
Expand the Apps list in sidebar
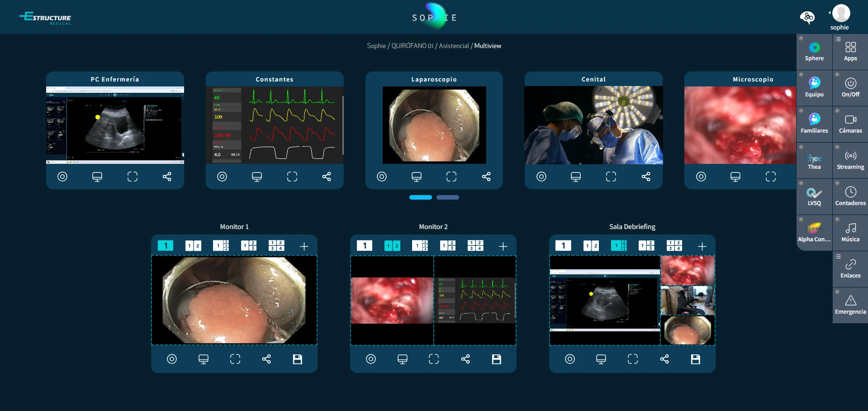[x=838, y=39]
